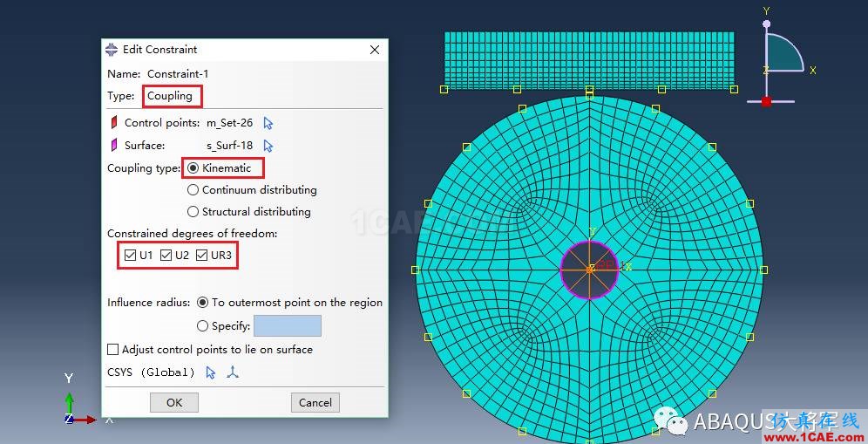Select Continuum distributing coupling type
Image resolution: width=868 pixels, height=444 pixels.
pos(193,189)
